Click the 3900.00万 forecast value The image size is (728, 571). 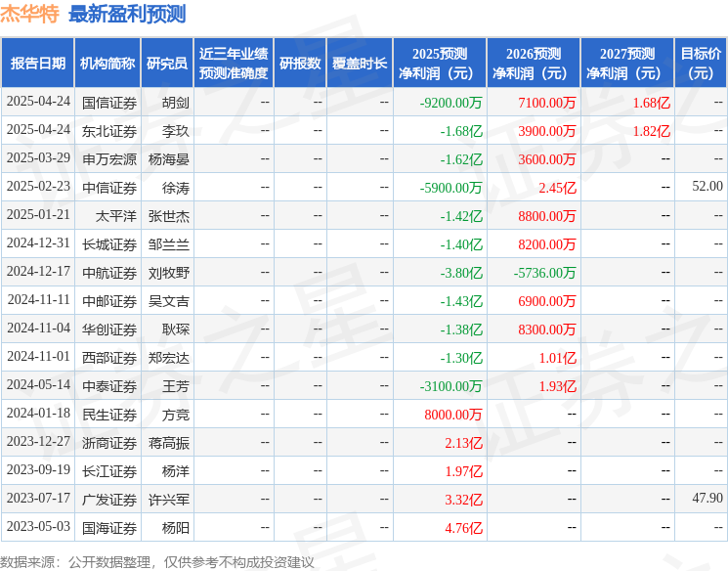pyautogui.click(x=547, y=131)
